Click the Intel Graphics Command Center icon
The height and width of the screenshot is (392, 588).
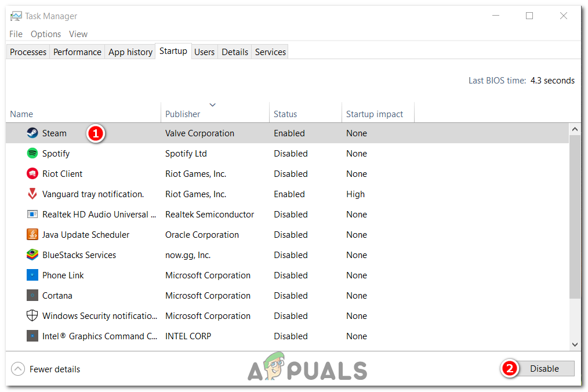pyautogui.click(x=32, y=336)
